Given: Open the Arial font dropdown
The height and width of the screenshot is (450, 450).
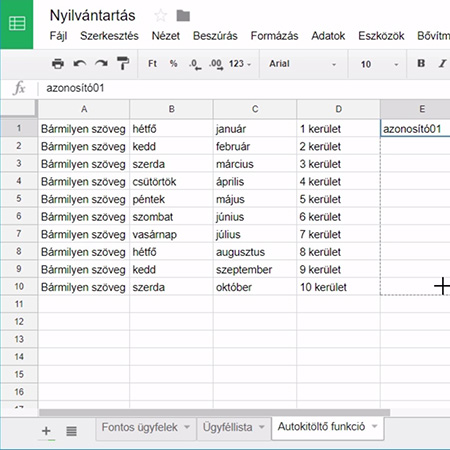Looking at the screenshot, I should tap(303, 64).
